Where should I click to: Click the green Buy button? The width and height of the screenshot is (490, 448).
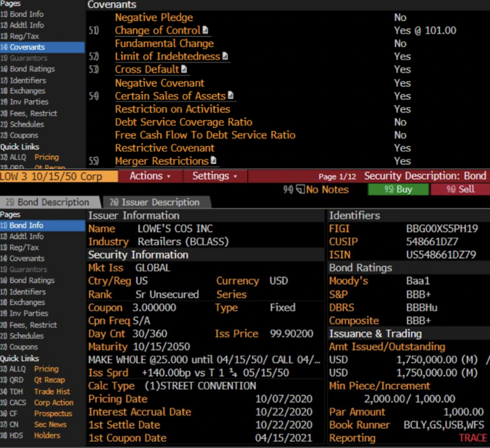click(399, 189)
